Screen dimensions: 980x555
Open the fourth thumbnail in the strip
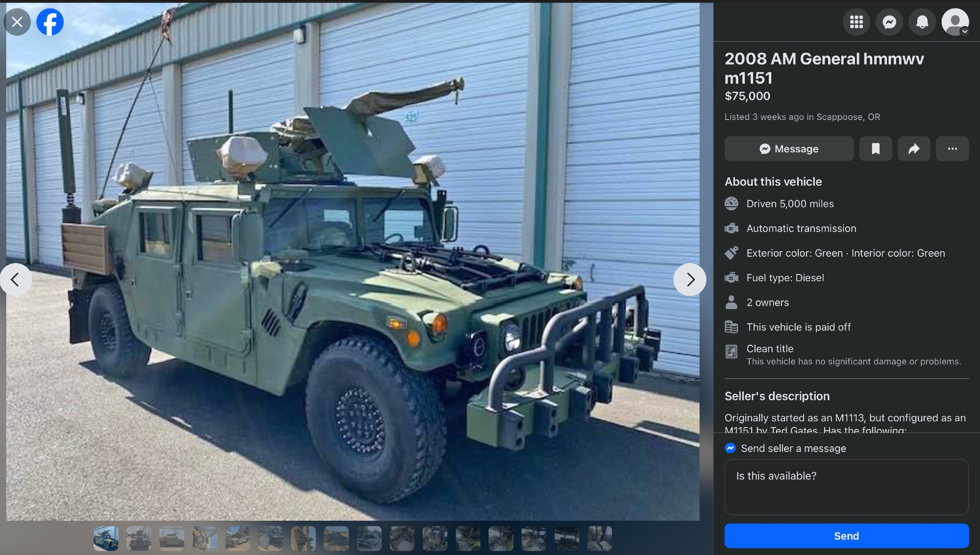pos(204,538)
